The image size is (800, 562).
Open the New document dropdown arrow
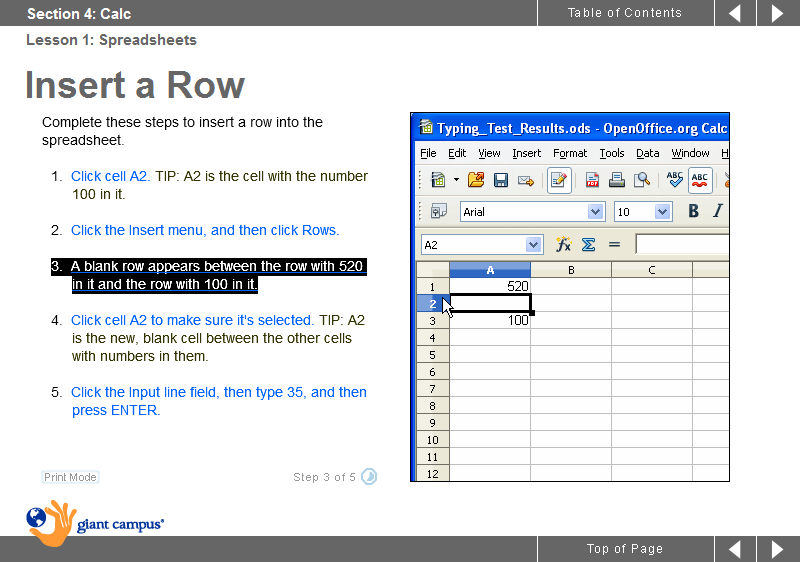tap(456, 180)
